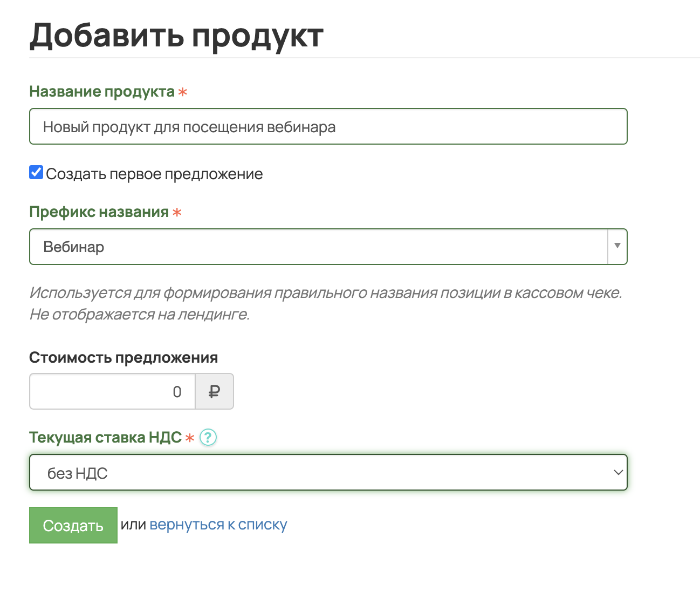Click the Текущая ставка НДС label
Viewport: 700px width, 598px height.
click(x=105, y=437)
